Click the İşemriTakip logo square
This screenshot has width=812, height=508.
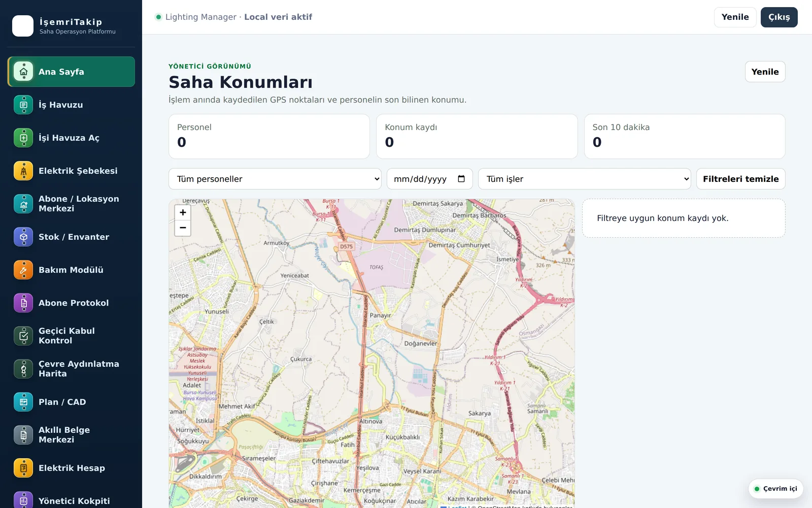coord(23,26)
